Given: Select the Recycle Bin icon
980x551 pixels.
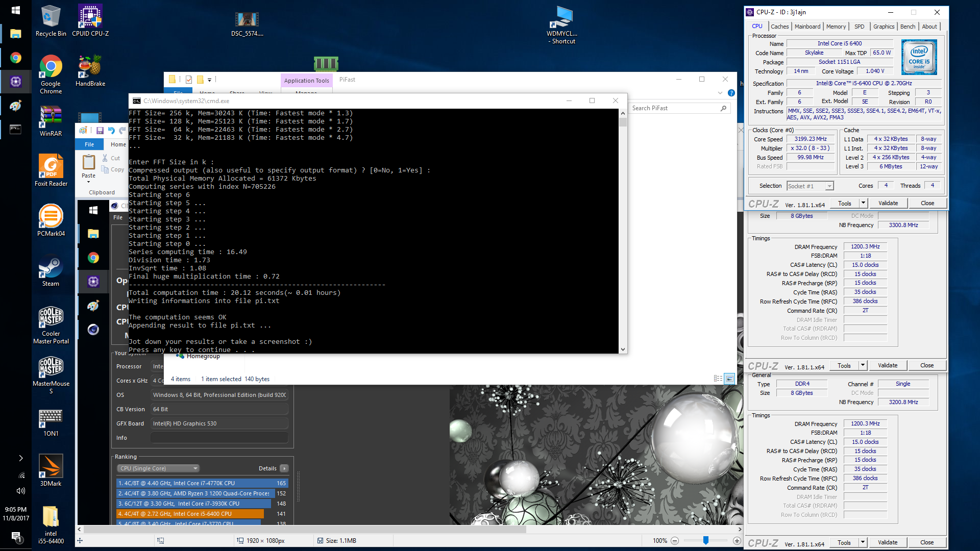Looking at the screenshot, I should coord(51,21).
